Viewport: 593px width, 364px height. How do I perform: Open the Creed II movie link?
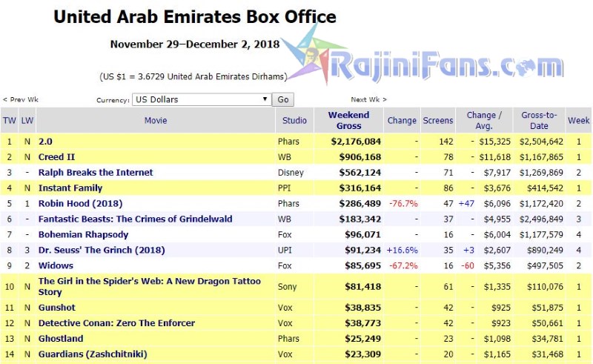(58, 157)
